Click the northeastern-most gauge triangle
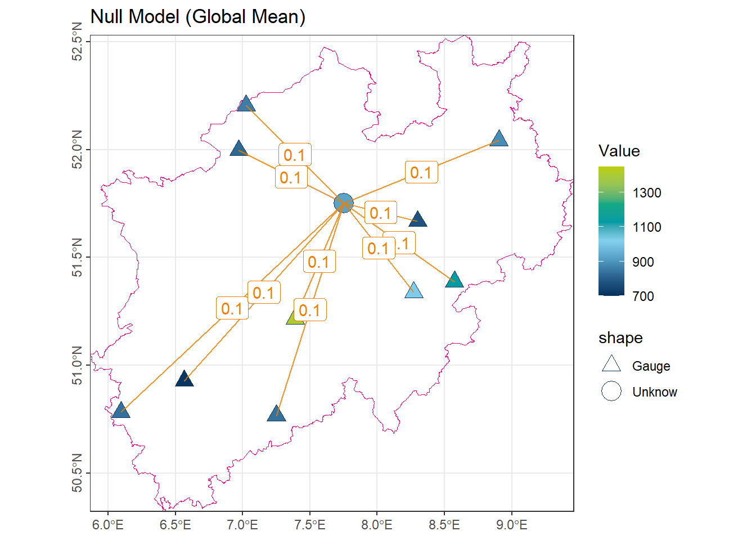Viewport: 756px width, 540px height. pos(499,139)
